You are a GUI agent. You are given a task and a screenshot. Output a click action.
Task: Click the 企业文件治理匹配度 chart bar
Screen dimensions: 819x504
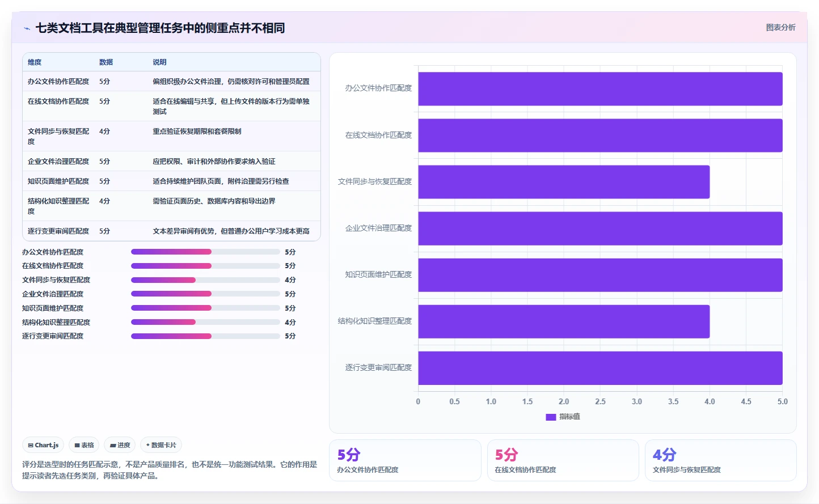pyautogui.click(x=600, y=228)
